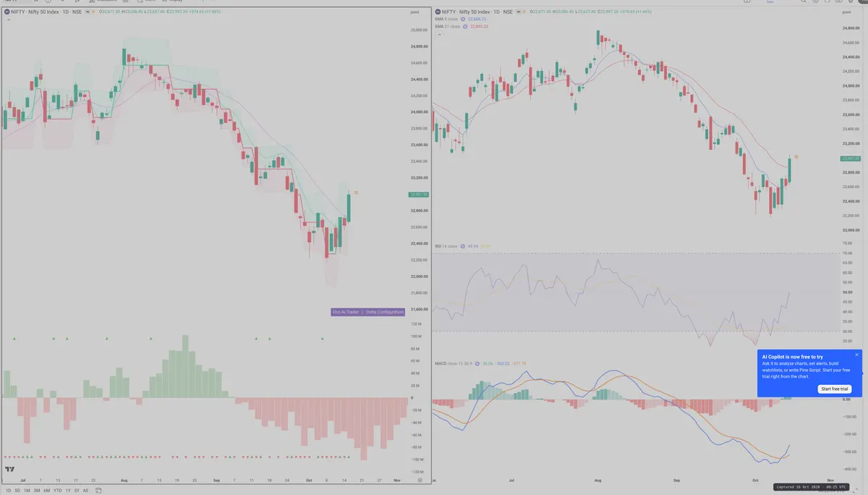This screenshot has height=495, width=868.
Task: Click the -100 M volume scale label
Action: pos(416,460)
